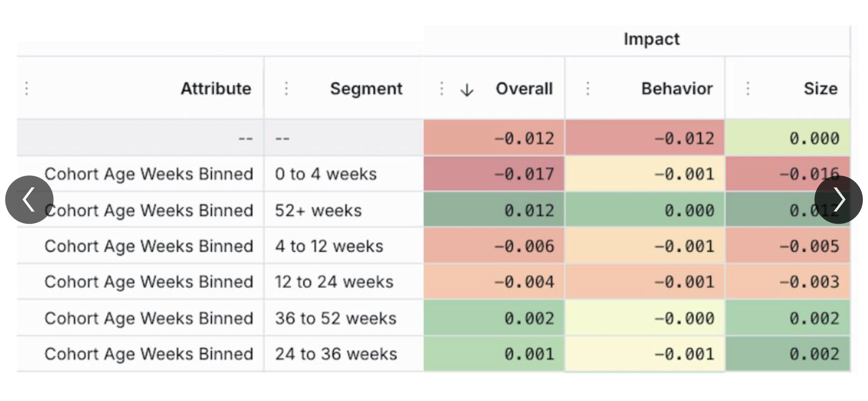Toggle the Overall descending sort arrow
Viewport: 868px width, 401px height.
(466, 90)
